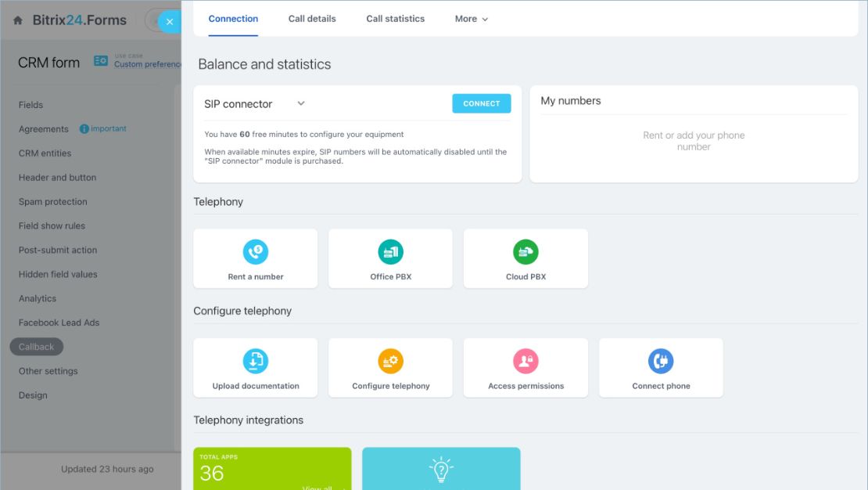Open Post-submit action section

pyautogui.click(x=58, y=250)
